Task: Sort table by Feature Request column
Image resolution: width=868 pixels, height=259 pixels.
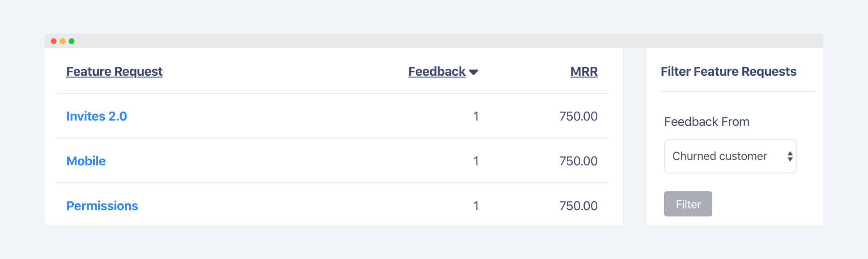Action: [115, 72]
